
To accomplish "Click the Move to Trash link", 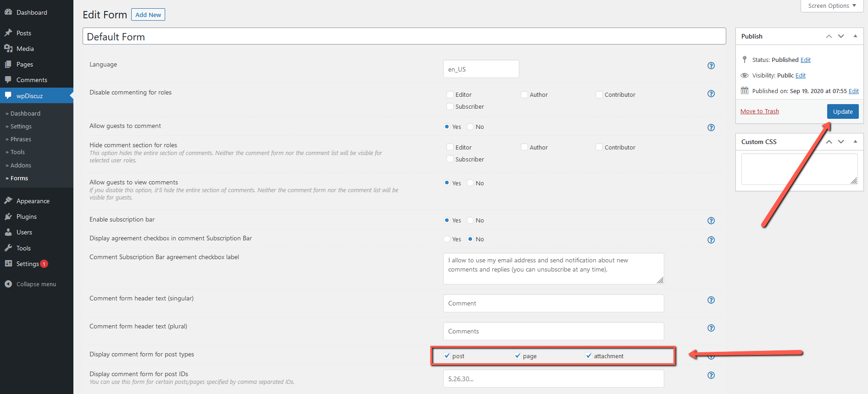I will [x=759, y=111].
